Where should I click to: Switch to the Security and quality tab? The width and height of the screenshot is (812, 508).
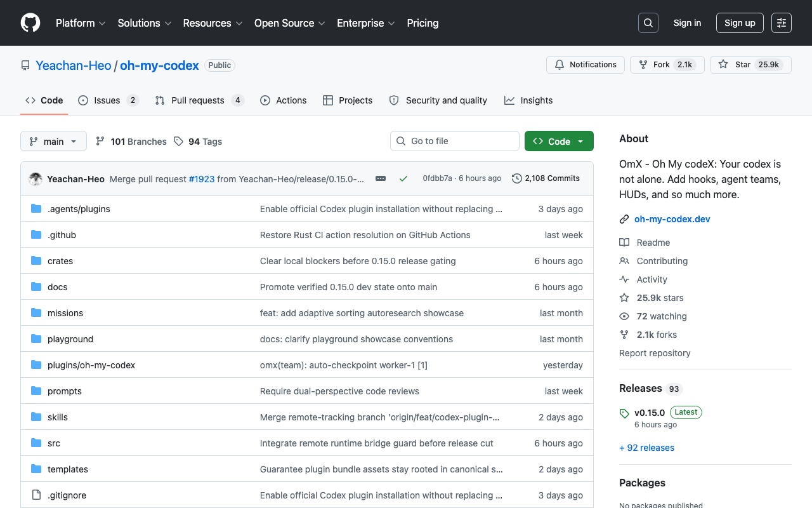pyautogui.click(x=438, y=100)
